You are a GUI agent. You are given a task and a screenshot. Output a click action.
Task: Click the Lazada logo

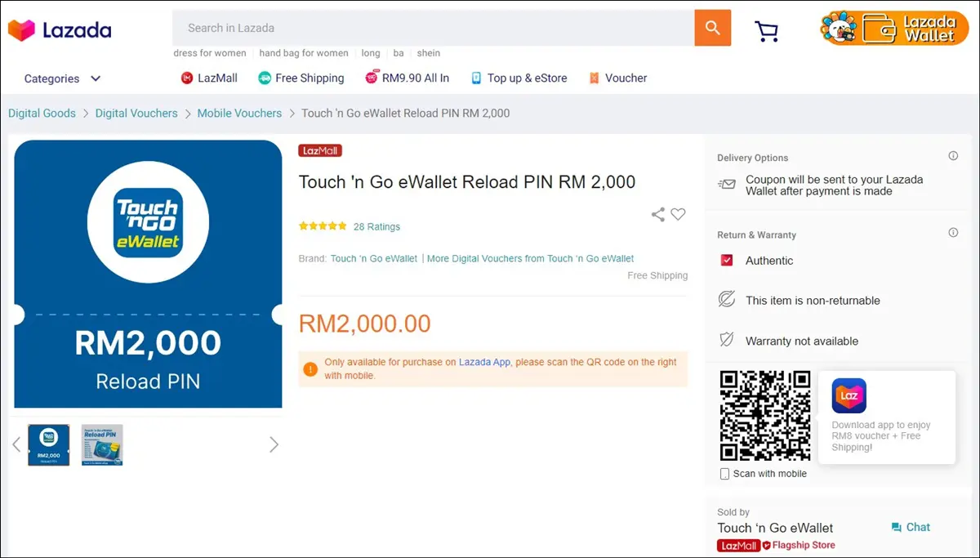(60, 30)
